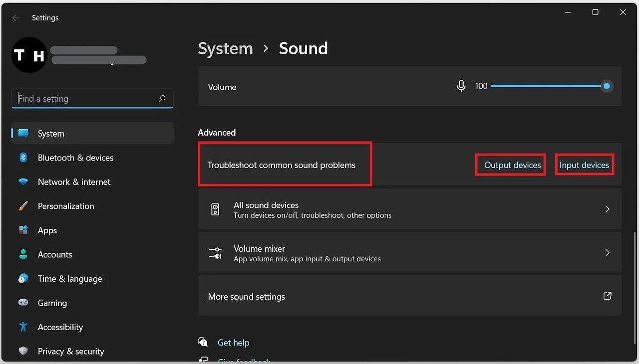Viewport: 639px width, 364px height.
Task: Open the Apps section
Action: (x=92, y=230)
